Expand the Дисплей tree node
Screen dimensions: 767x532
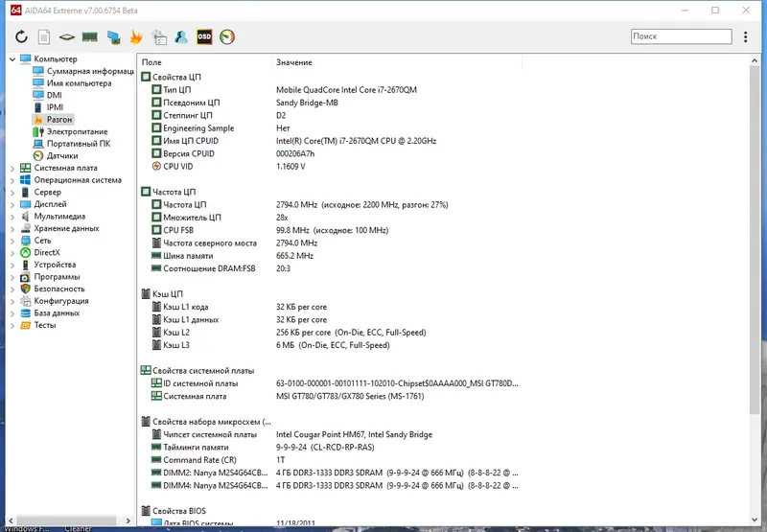tap(12, 204)
